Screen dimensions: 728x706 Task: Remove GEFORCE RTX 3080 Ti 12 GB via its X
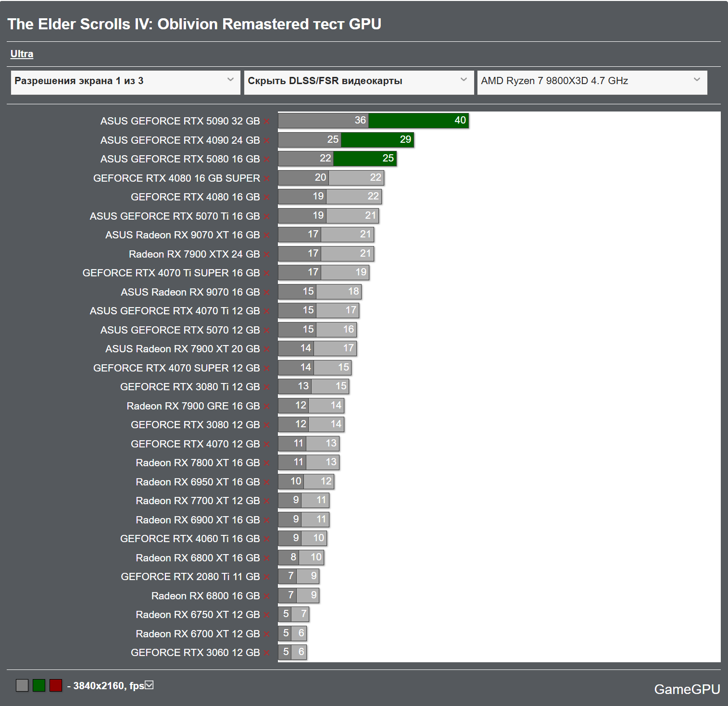[266, 387]
